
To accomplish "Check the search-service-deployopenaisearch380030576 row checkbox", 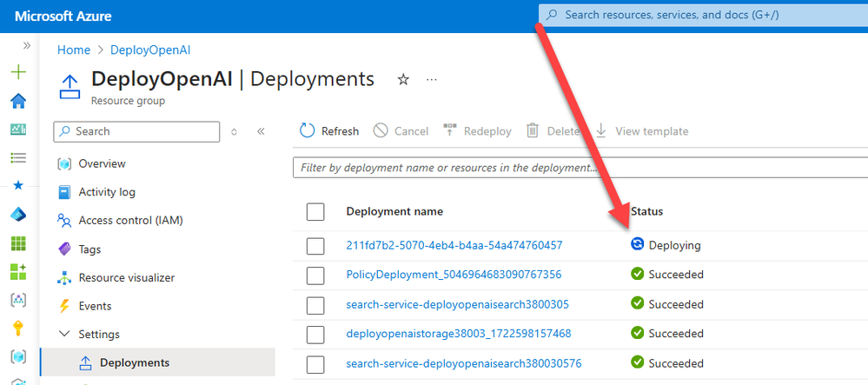I will pyautogui.click(x=315, y=364).
